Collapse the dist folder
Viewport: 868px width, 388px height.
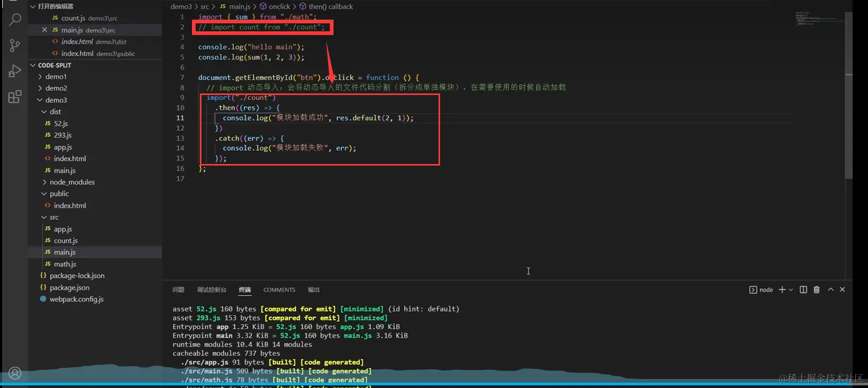pyautogui.click(x=45, y=111)
